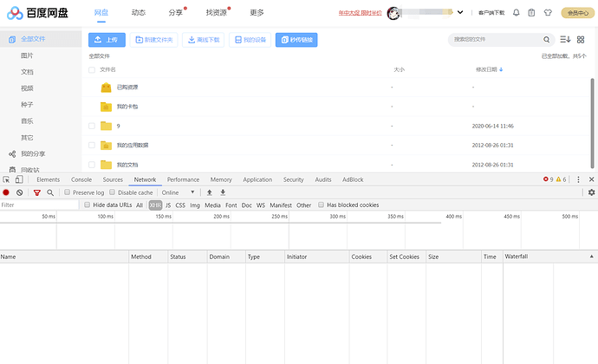Stop recording the network log

pyautogui.click(x=6, y=192)
